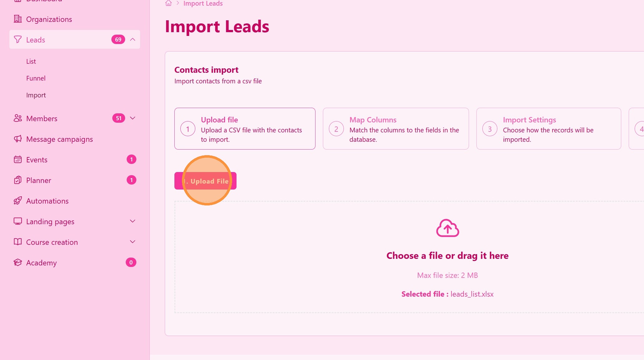Screen dimensions: 644x360
Task: Click the Automations rocket icon
Action: 18,201
